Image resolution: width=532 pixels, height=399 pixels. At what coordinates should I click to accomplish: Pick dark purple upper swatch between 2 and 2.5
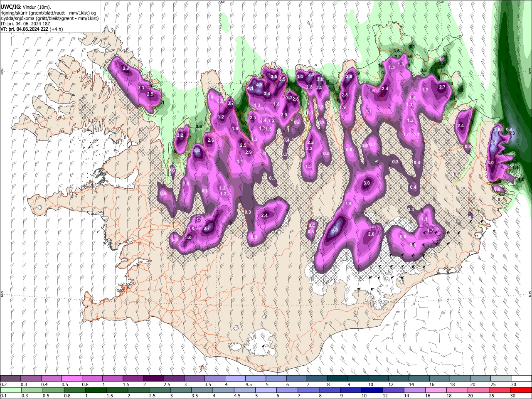153,379
